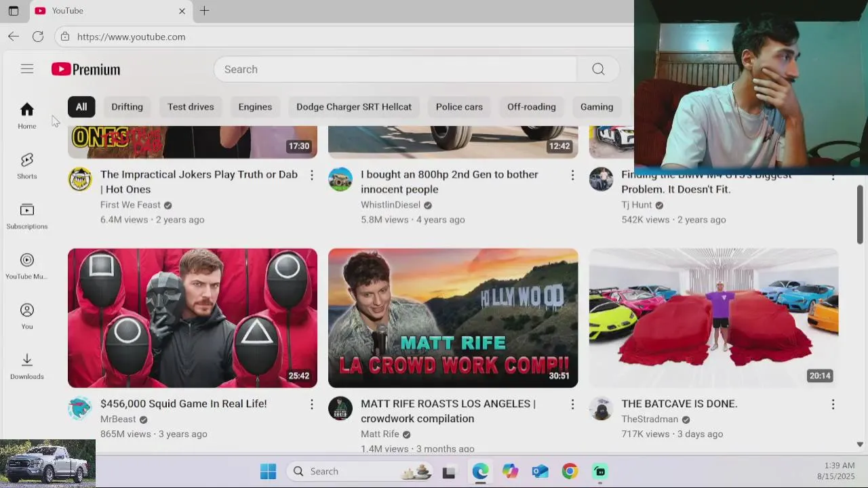The width and height of the screenshot is (868, 488).
Task: Go to WhistlinDiesel channel name
Action: 391,205
